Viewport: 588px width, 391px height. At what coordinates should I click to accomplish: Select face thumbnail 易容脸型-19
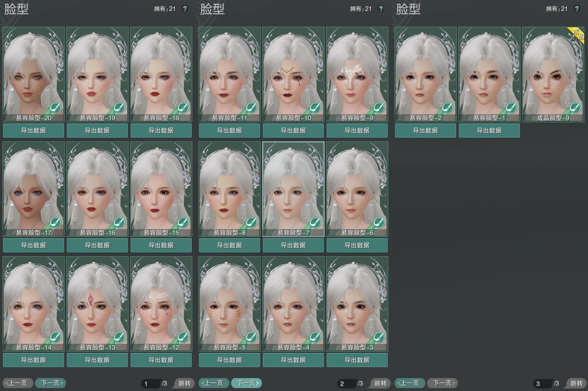[x=98, y=74]
